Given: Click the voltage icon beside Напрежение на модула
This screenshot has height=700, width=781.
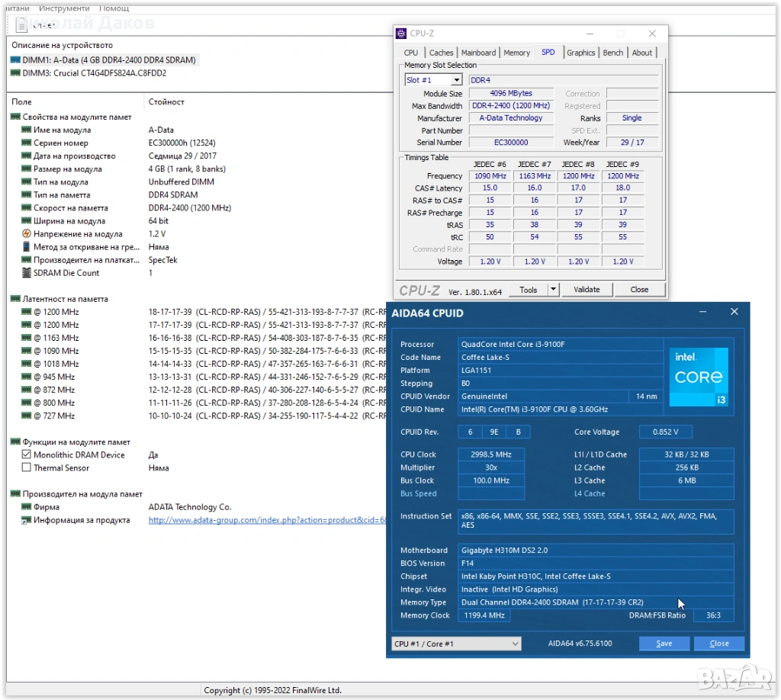Looking at the screenshot, I should pyautogui.click(x=27, y=234).
